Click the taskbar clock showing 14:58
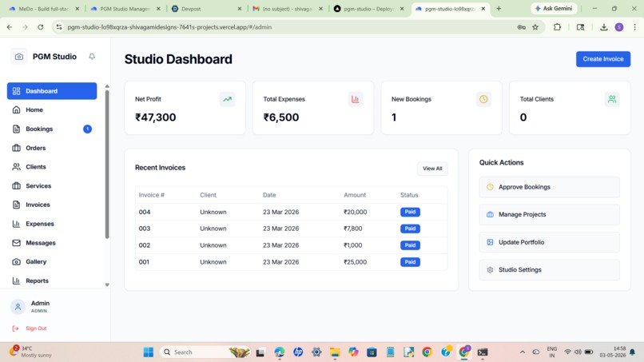This screenshot has width=644, height=362. (613, 352)
